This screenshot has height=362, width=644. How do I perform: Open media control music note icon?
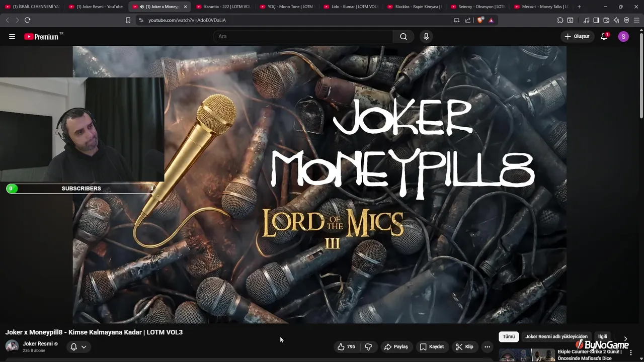586,20
